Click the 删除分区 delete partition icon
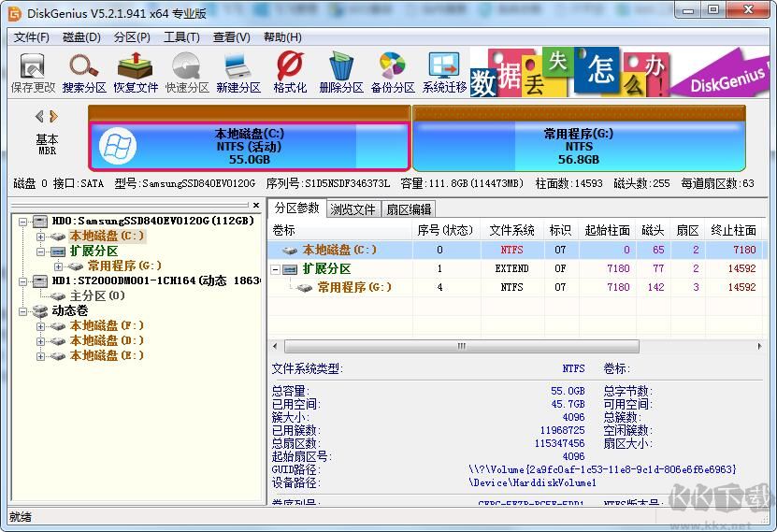 (341, 73)
